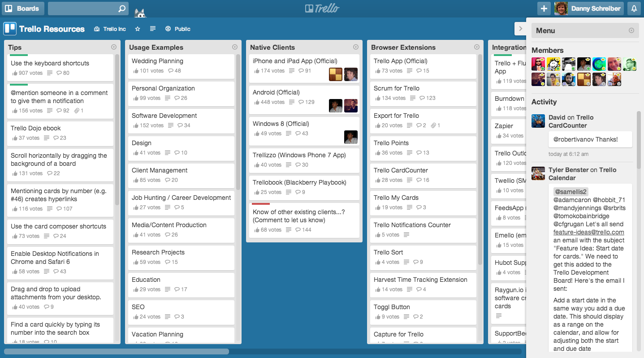The height and width of the screenshot is (358, 644).
Task: Click the Trello Resources board title
Action: click(x=52, y=29)
